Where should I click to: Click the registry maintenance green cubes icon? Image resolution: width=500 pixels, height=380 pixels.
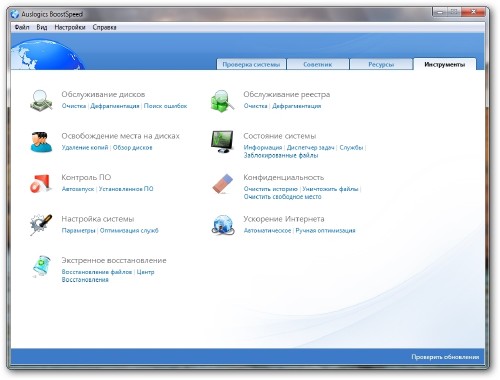tap(222, 100)
